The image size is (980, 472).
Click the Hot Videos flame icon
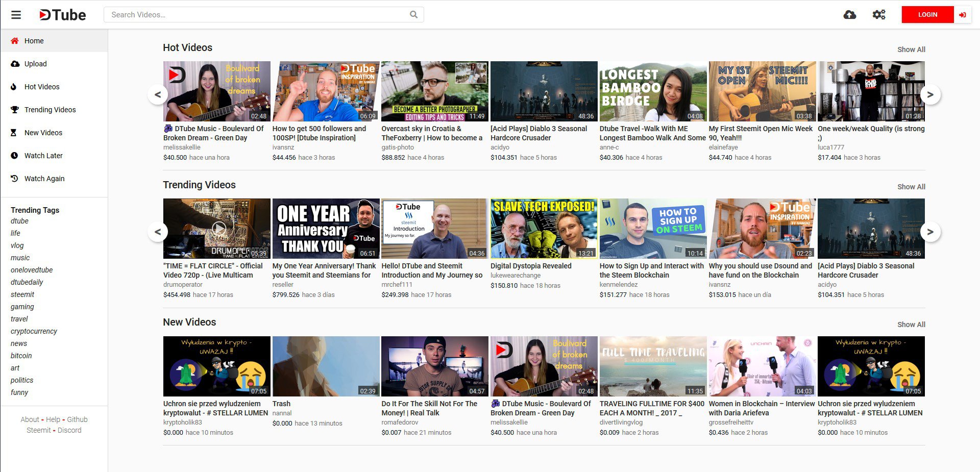tap(14, 87)
